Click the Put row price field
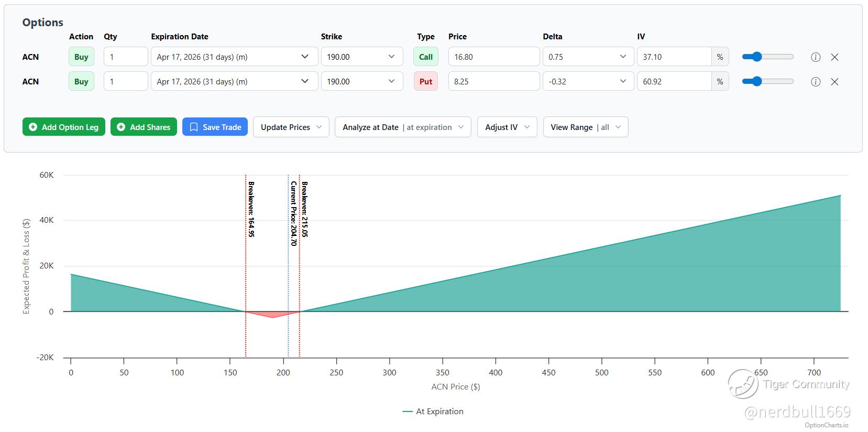The height and width of the screenshot is (432, 868). 493,82
